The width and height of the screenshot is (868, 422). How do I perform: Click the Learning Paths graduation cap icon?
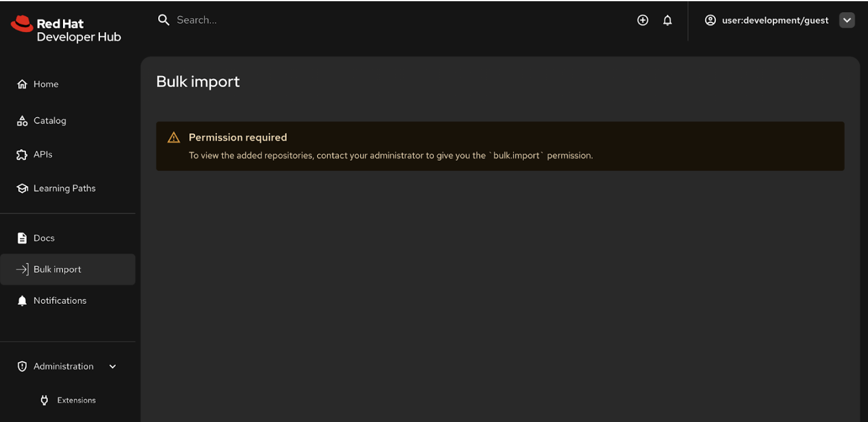22,189
